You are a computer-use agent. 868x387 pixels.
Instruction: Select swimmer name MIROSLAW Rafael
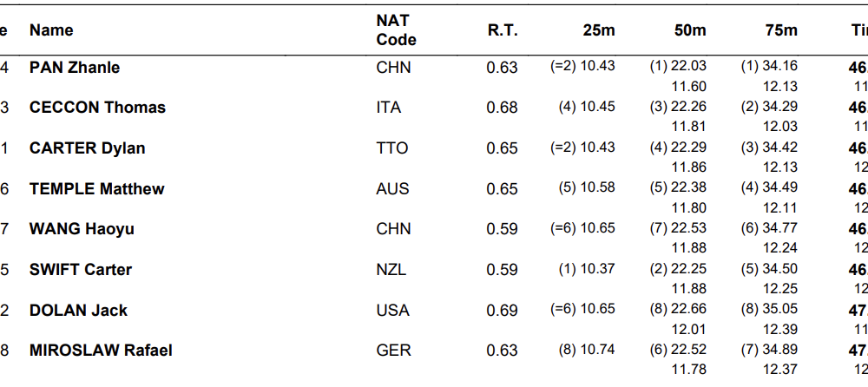coord(101,351)
